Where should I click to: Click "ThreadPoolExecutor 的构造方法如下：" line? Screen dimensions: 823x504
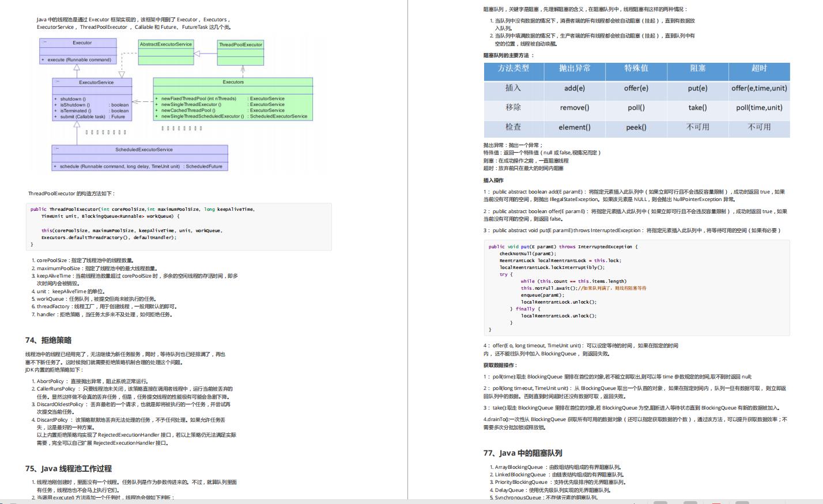point(71,194)
